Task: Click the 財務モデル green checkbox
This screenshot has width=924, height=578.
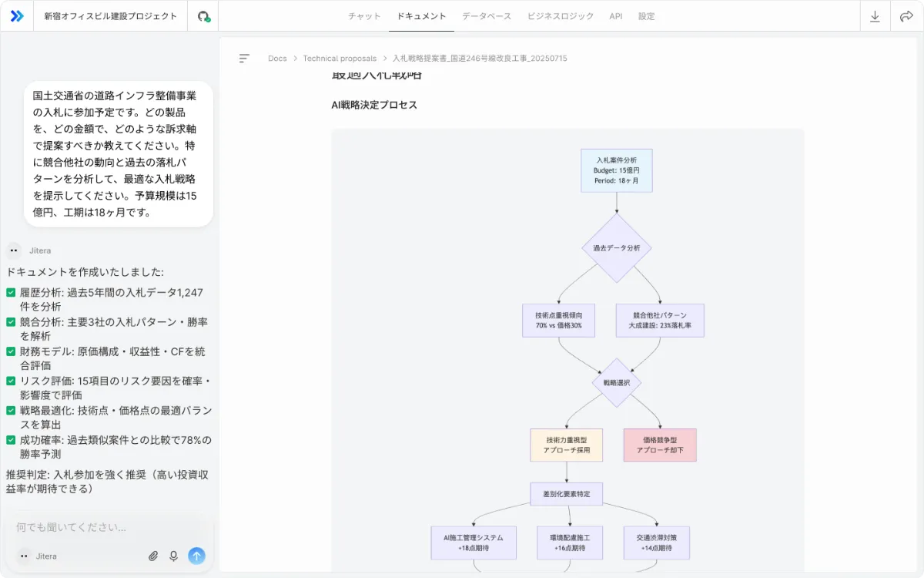Action: (11, 351)
